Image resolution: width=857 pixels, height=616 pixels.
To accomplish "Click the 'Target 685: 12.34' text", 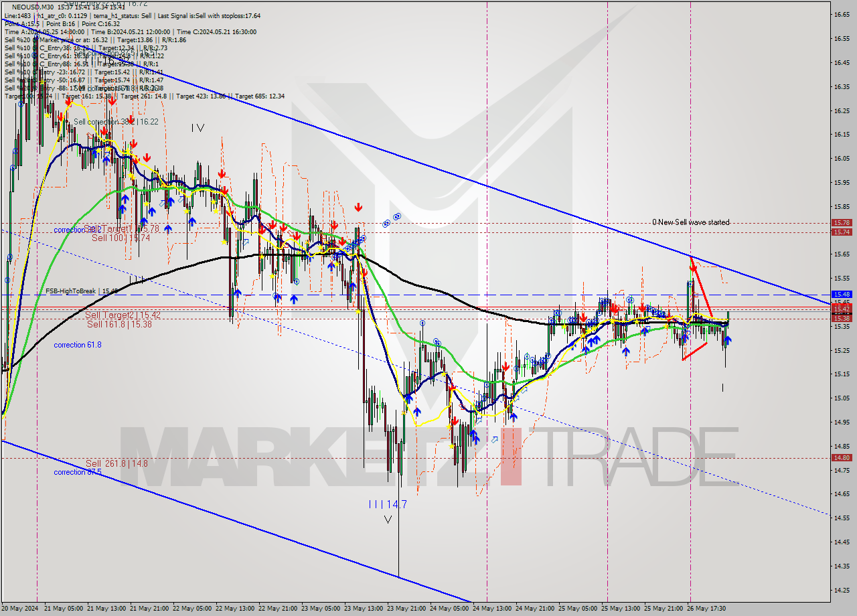I will (260, 96).
